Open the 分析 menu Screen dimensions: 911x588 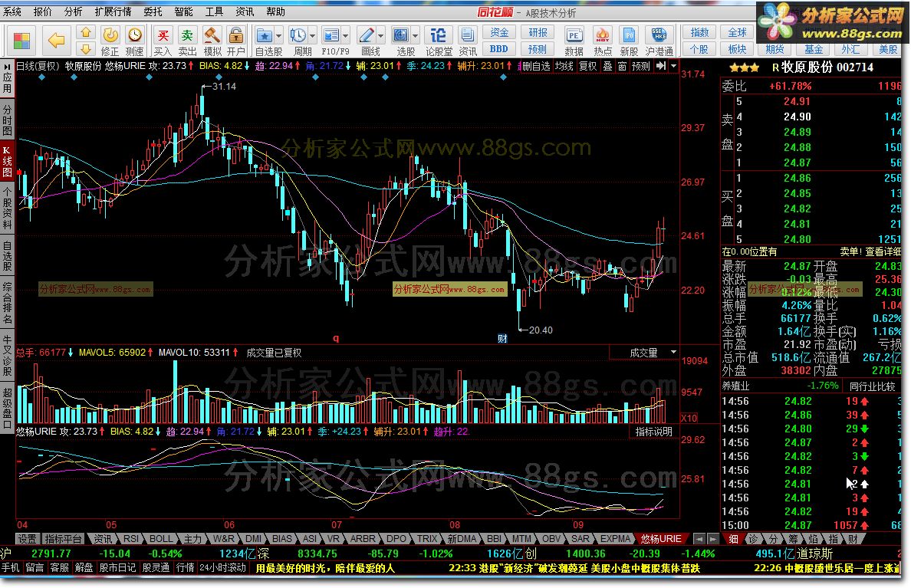[73, 11]
